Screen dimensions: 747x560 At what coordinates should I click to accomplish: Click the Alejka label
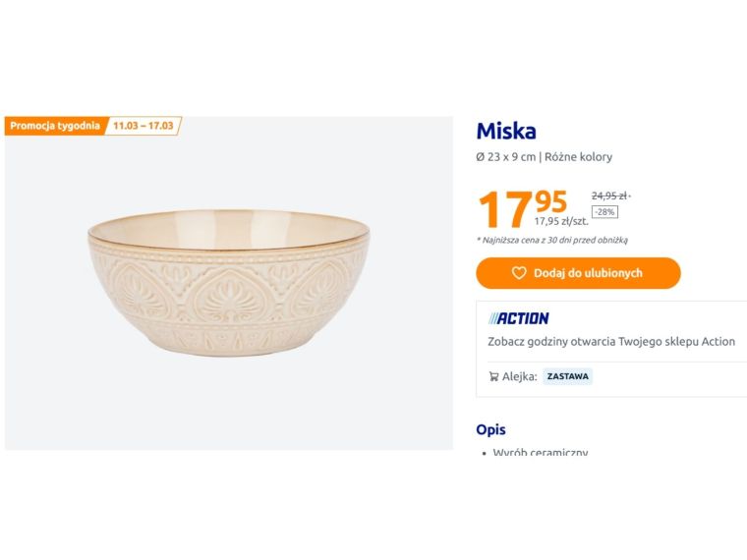click(519, 376)
